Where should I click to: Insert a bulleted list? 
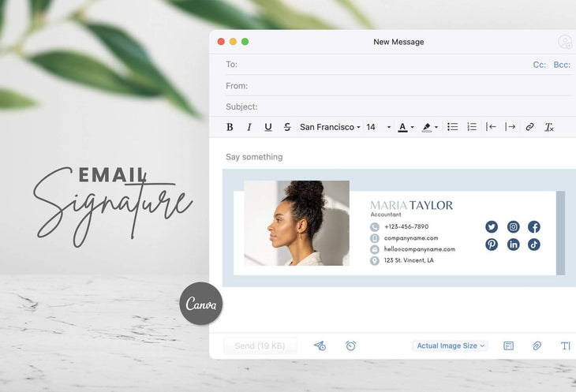coord(453,127)
